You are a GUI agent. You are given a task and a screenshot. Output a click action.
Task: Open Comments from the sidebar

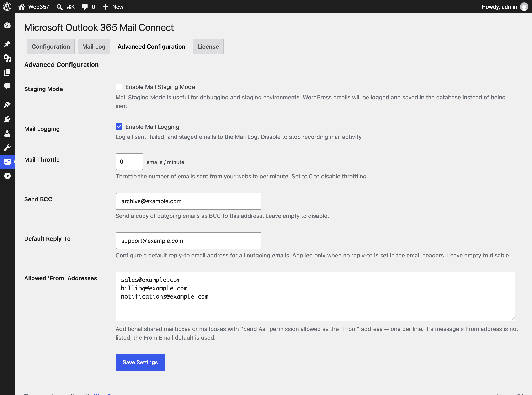(7, 86)
